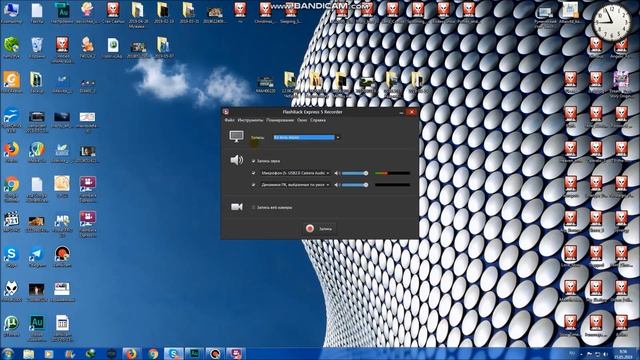Viewport: 640px width, 360px height.
Task: Open the media player taskbar icon
Action: click(49, 354)
